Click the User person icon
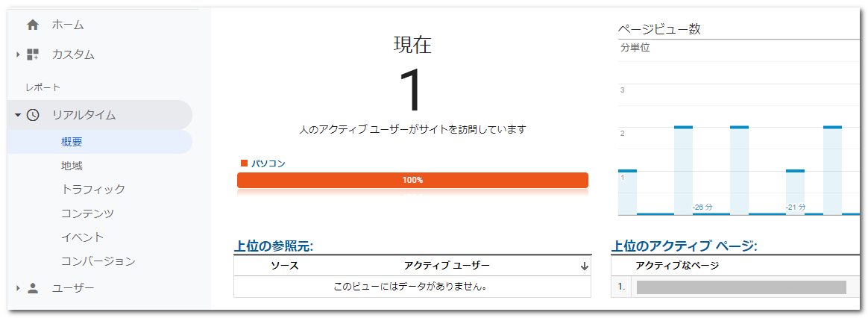Image resolution: width=868 pixels, height=318 pixels. pos(32,288)
